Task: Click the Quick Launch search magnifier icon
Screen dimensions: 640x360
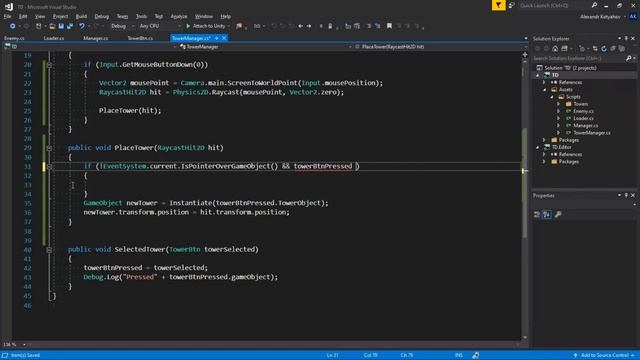Action: coord(594,5)
